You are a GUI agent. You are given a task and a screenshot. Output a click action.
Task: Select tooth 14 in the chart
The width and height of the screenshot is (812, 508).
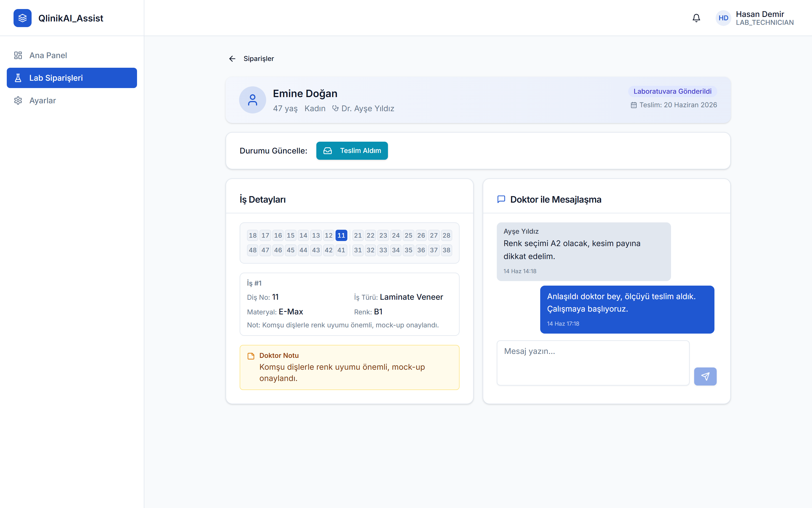(303, 236)
